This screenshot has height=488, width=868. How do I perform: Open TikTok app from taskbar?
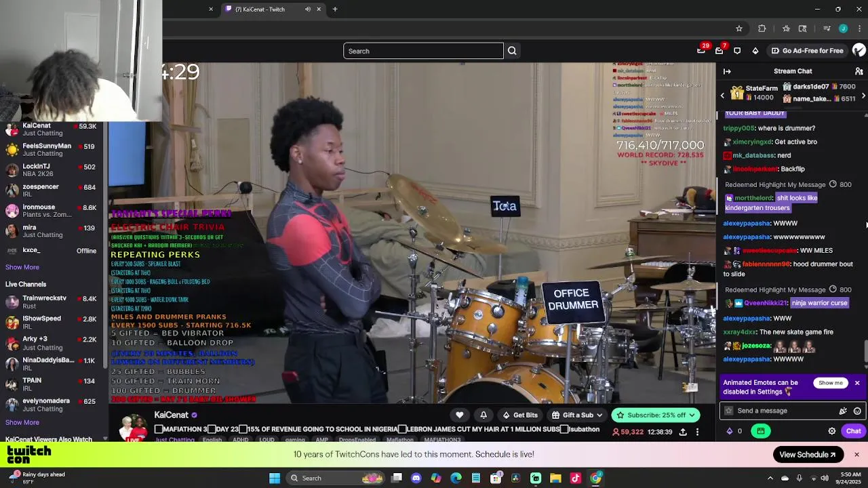point(576,479)
